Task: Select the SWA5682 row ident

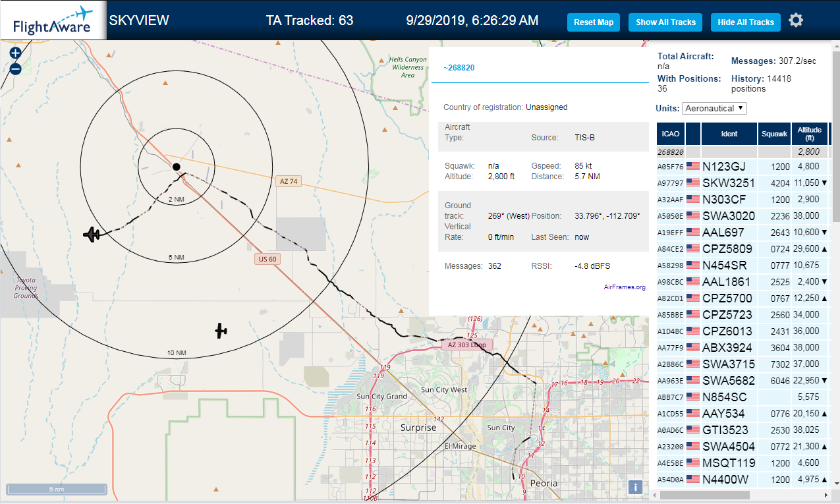Action: click(x=728, y=381)
